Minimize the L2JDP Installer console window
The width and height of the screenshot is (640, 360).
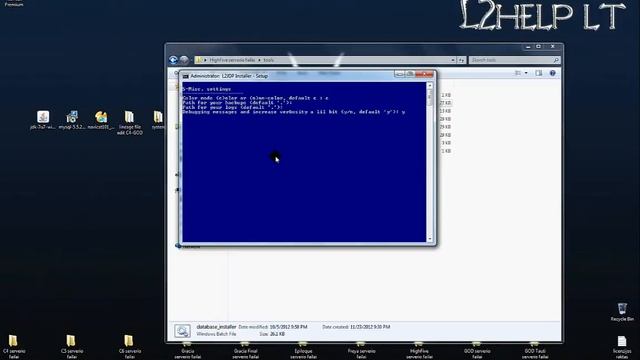[399, 74]
